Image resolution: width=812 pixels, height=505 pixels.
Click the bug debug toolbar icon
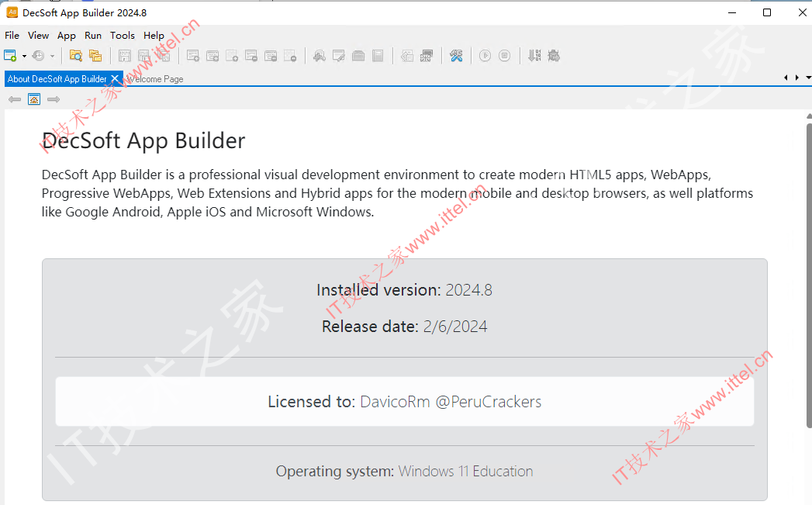(554, 55)
